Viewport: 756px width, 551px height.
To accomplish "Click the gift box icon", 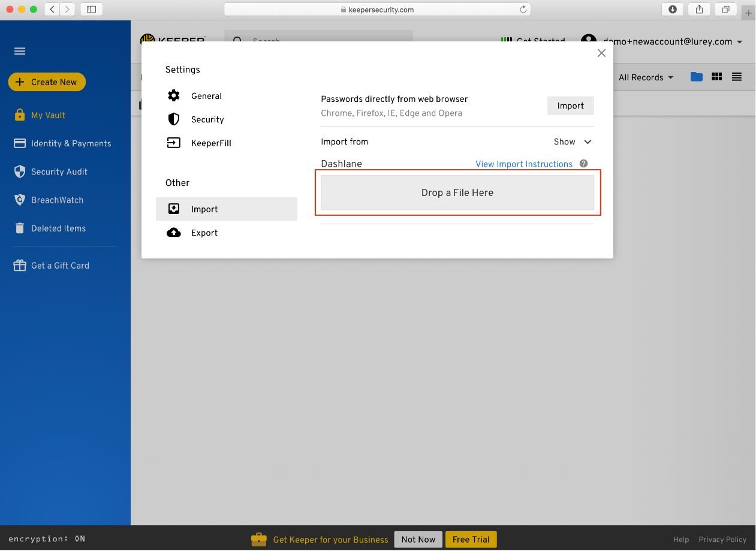I will click(20, 266).
